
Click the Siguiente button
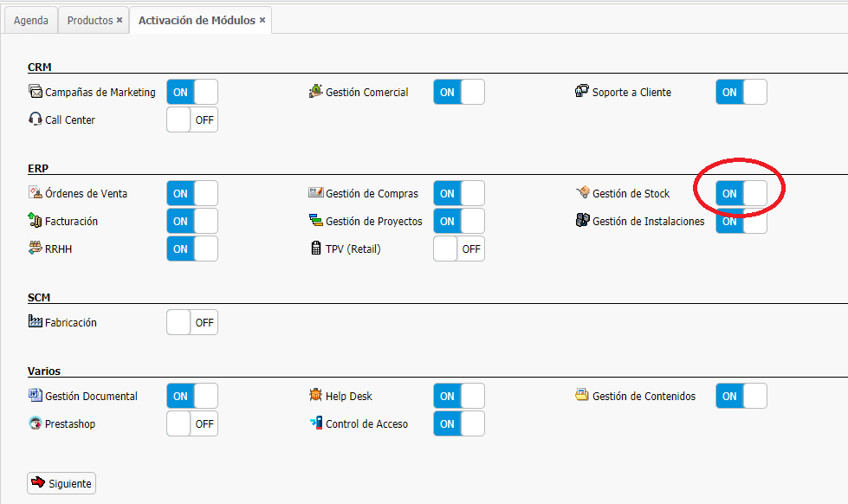tap(61, 483)
